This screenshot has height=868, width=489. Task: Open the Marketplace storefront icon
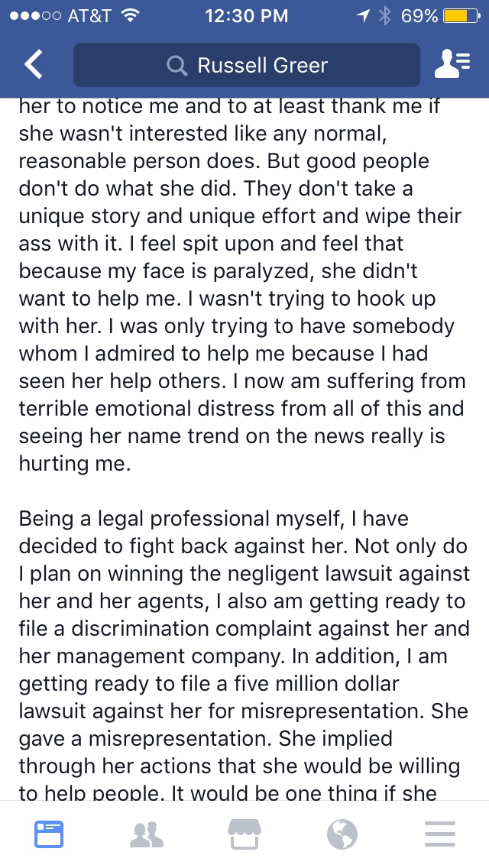[244, 834]
